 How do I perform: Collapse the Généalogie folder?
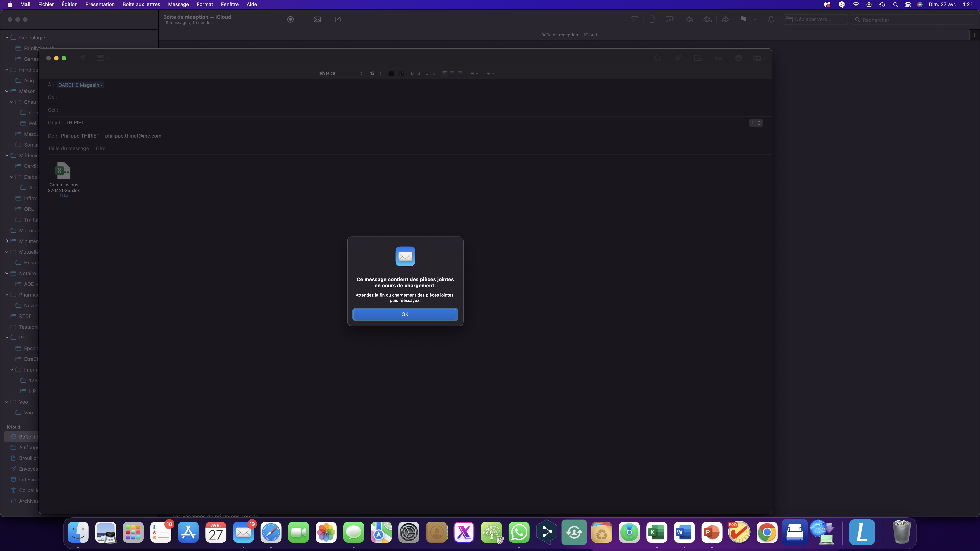(x=7, y=38)
